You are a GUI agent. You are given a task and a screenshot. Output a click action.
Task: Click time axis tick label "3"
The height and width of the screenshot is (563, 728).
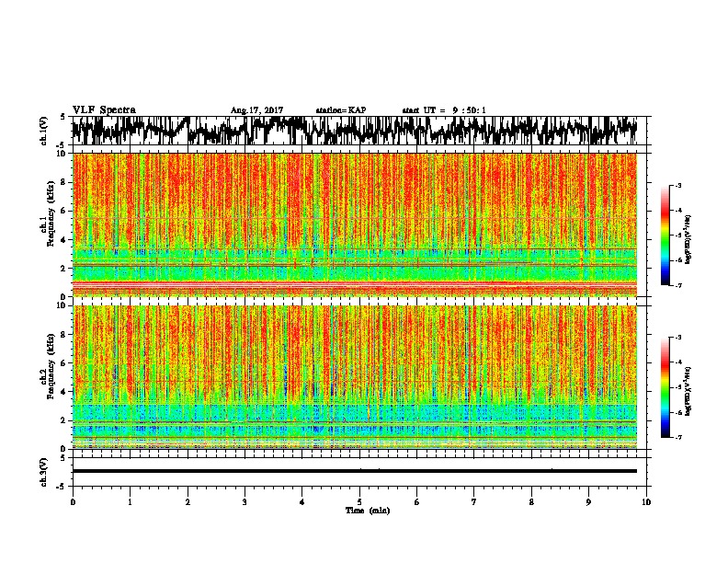(x=245, y=502)
